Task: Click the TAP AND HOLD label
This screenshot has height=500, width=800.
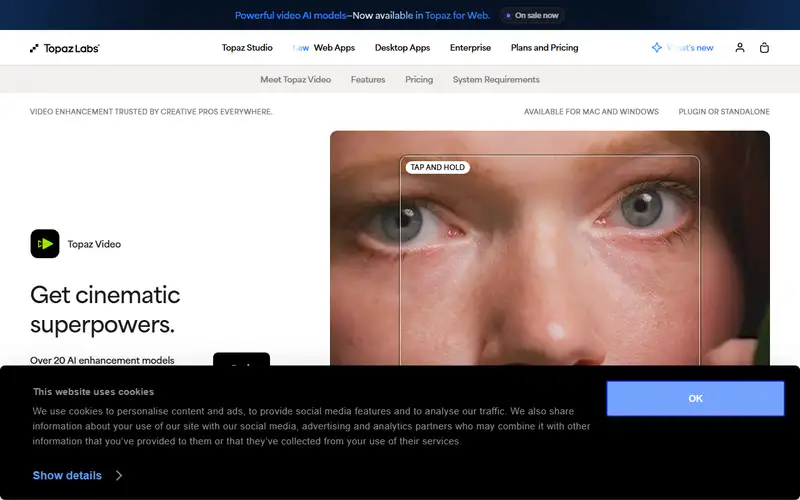Action: (x=437, y=167)
